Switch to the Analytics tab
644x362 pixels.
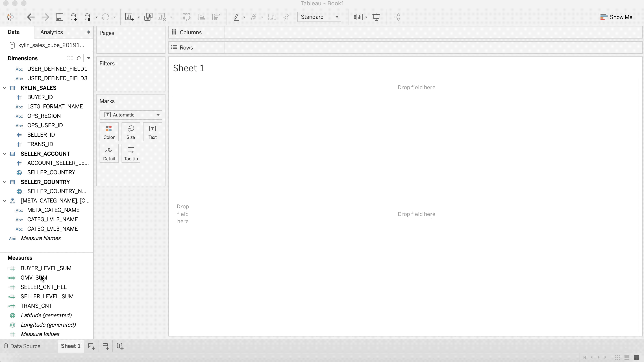click(x=52, y=32)
